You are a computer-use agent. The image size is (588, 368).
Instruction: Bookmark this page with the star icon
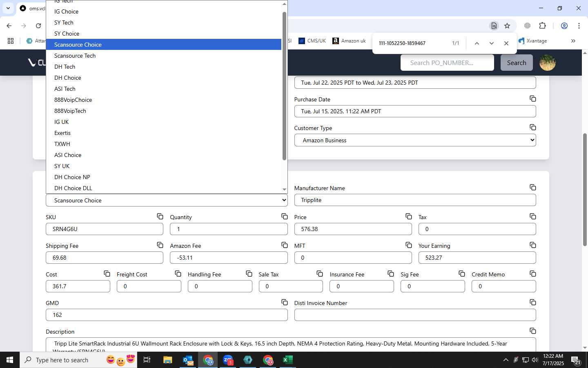507,26
